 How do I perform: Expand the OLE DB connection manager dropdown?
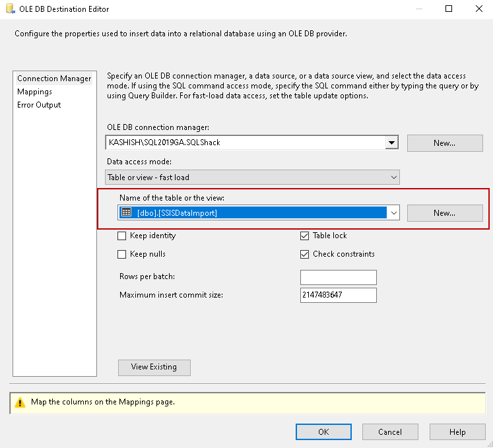pyautogui.click(x=392, y=143)
